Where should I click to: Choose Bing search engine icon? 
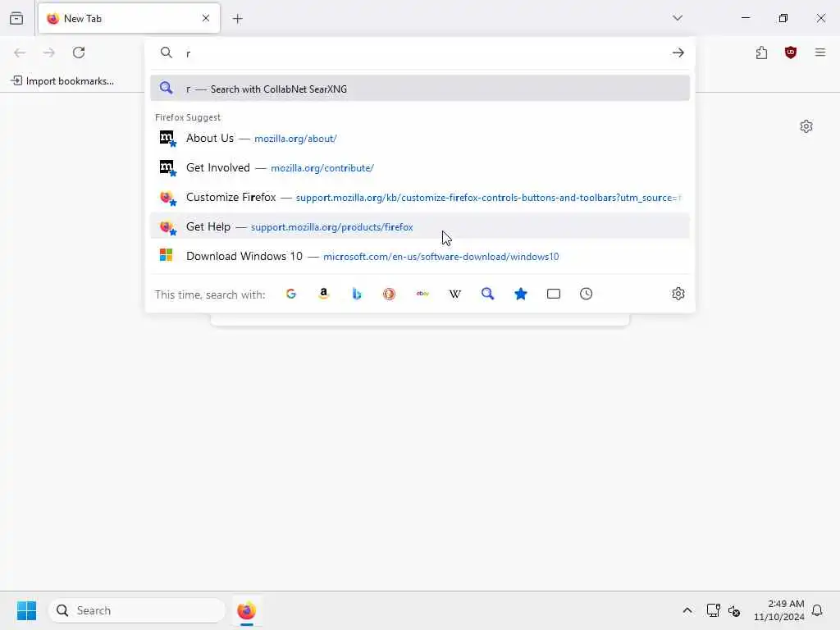357,294
